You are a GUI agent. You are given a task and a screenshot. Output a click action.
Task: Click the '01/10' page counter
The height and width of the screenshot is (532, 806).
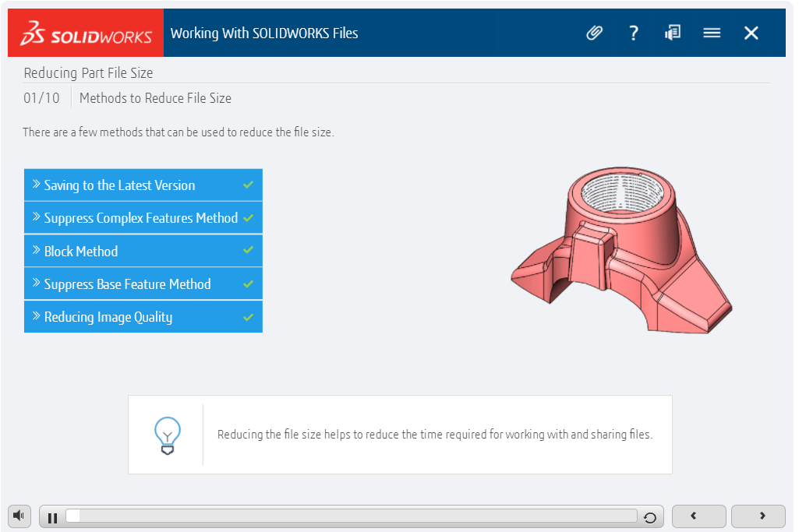[x=41, y=98]
